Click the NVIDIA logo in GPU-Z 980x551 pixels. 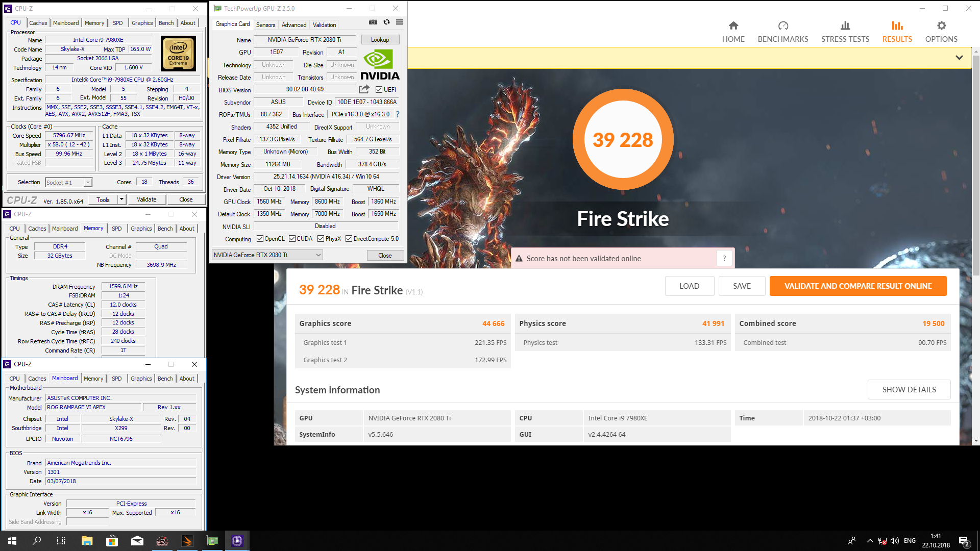[380, 64]
